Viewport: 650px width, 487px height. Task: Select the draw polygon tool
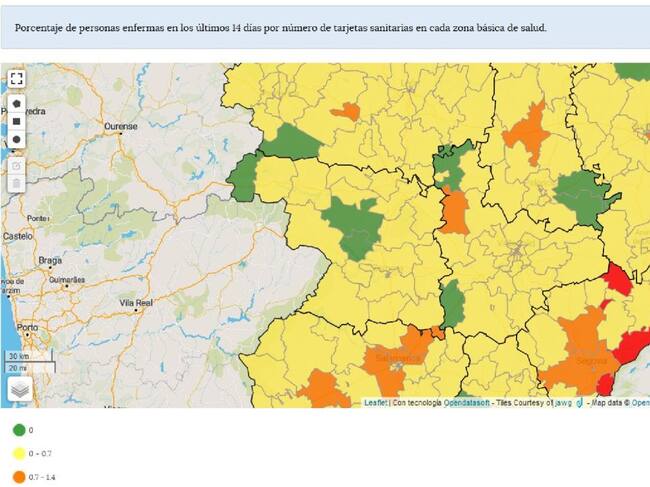[17, 103]
